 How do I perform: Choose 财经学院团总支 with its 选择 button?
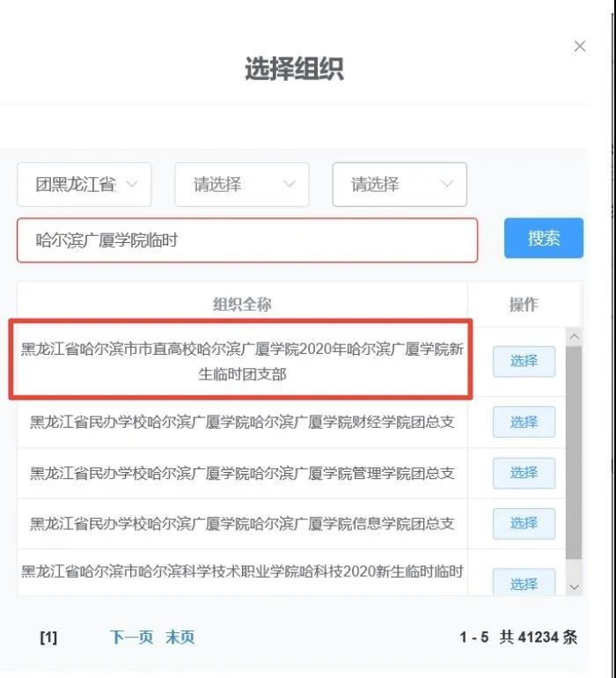click(524, 422)
